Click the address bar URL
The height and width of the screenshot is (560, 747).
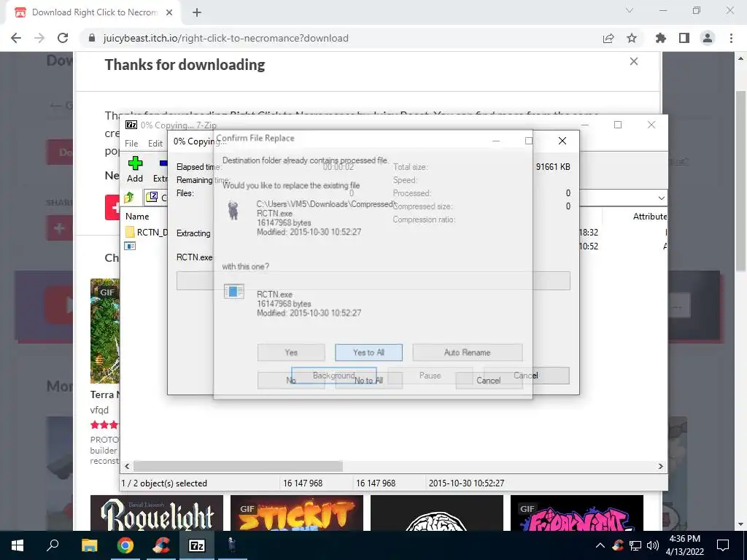(x=226, y=38)
